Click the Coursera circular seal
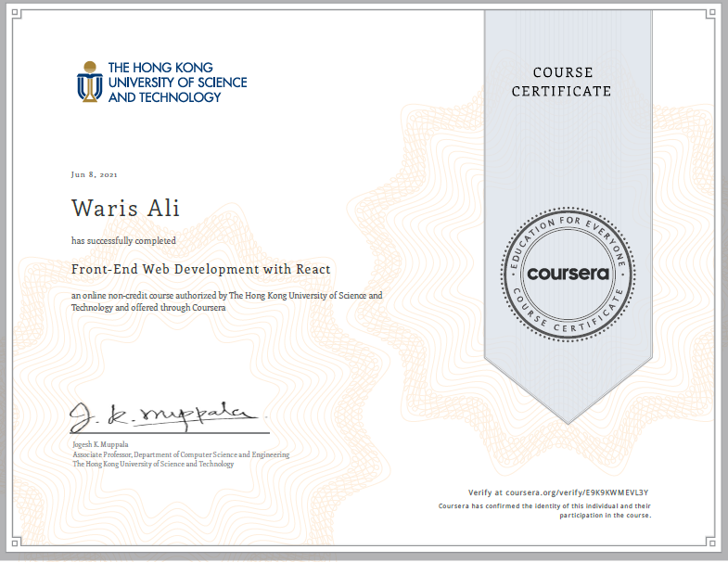 [x=568, y=274]
